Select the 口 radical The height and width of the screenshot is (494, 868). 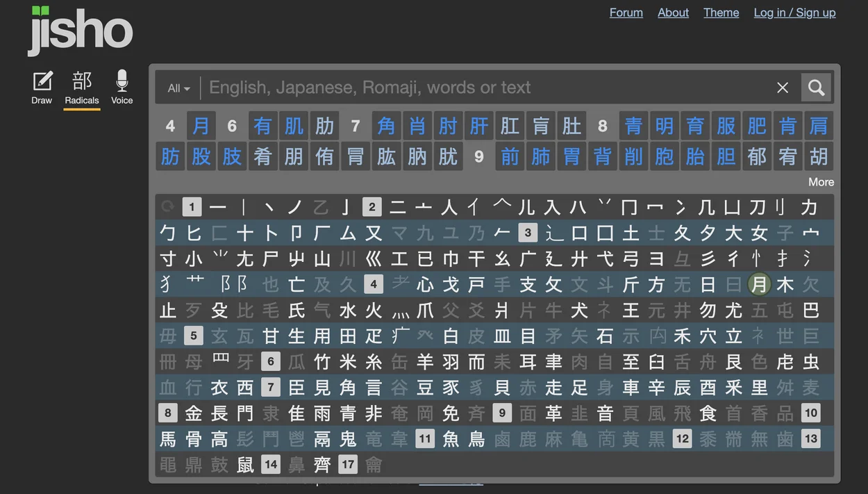pyautogui.click(x=579, y=232)
